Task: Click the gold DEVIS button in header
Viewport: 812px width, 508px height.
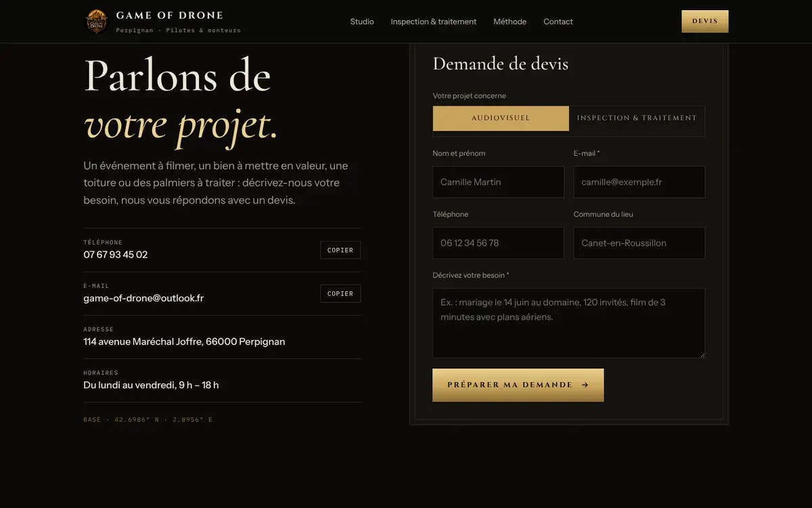Action: click(x=705, y=21)
